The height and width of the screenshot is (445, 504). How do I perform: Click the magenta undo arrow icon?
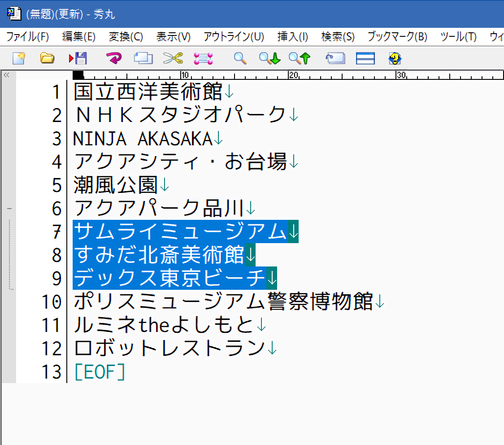click(x=114, y=58)
